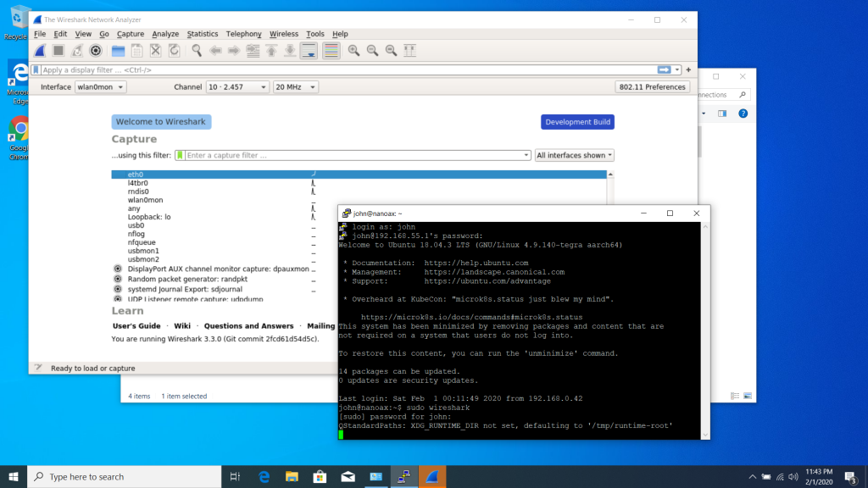Start capturing packets with the shark fin icon
This screenshot has height=488, width=868.
(40, 51)
